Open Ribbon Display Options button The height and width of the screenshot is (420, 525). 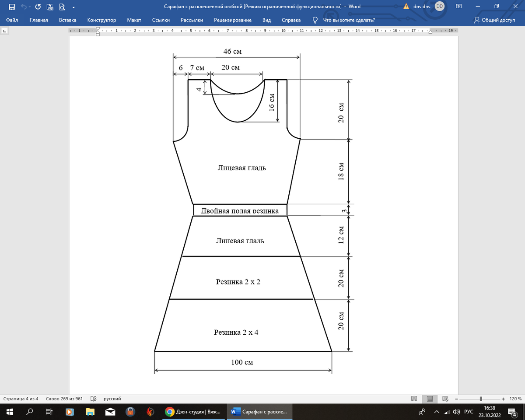click(x=458, y=7)
